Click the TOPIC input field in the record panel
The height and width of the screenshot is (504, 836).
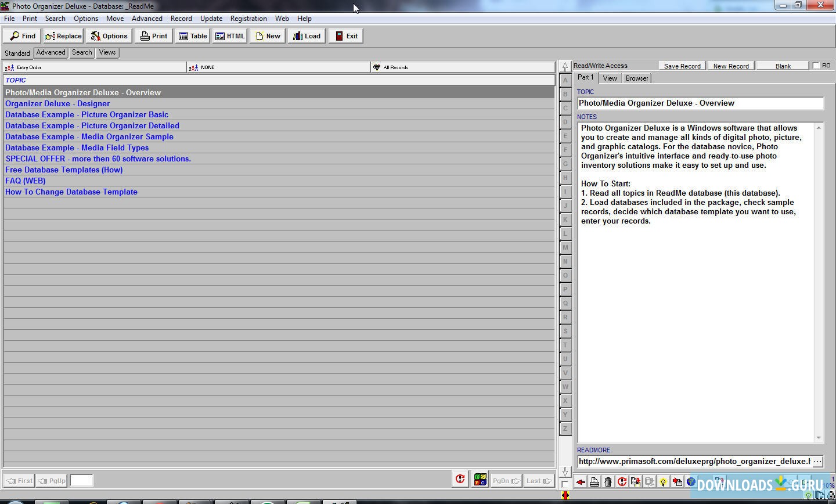tap(700, 103)
